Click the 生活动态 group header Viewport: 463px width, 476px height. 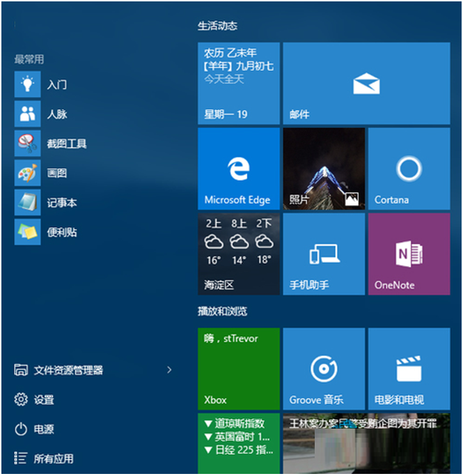coord(217,26)
